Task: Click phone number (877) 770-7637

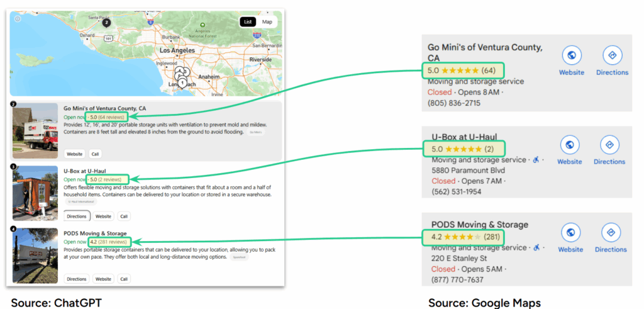Action: [x=457, y=280]
